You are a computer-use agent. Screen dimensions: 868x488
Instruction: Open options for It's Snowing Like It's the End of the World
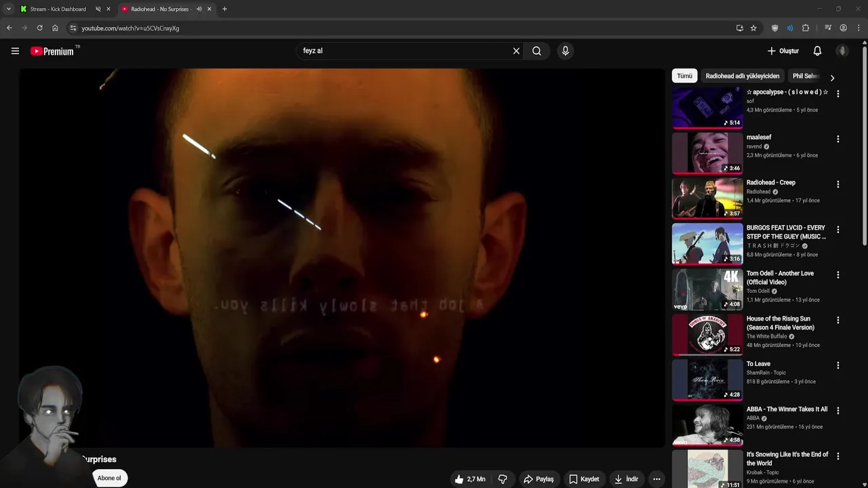[x=838, y=456]
